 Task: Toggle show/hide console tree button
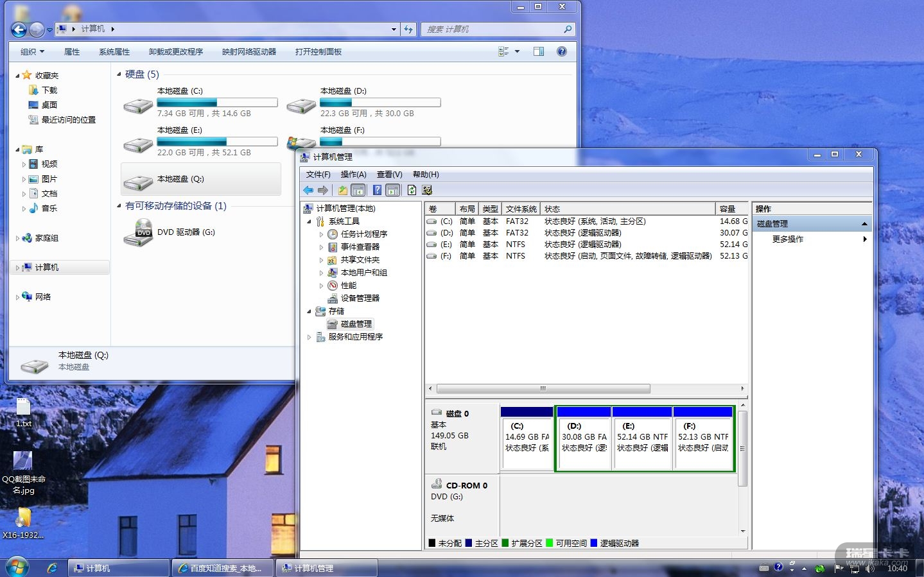(358, 190)
